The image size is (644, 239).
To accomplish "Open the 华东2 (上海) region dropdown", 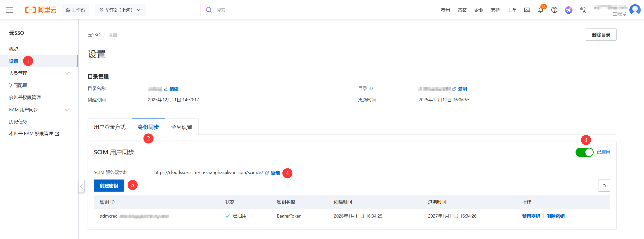I will 120,10.
